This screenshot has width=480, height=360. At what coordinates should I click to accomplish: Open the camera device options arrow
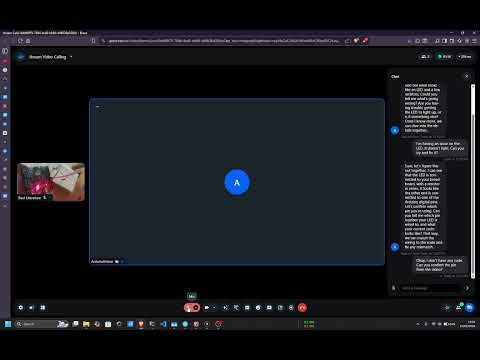point(214,308)
